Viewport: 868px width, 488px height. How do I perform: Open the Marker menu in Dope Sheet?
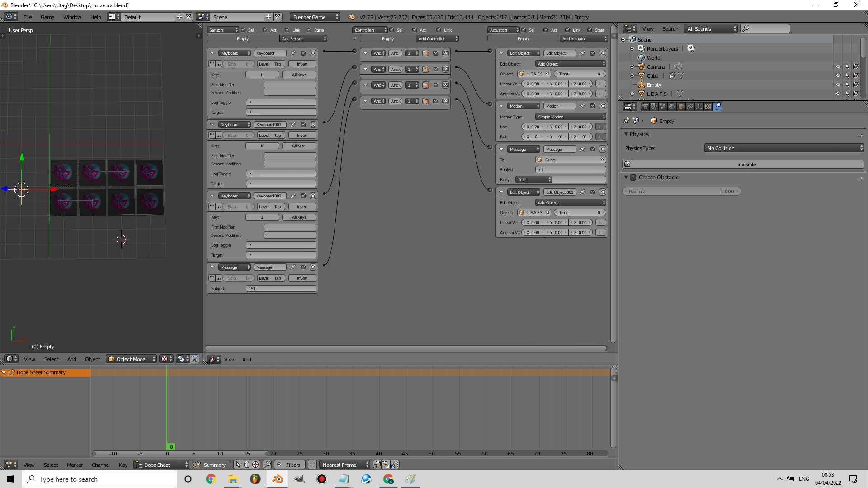click(x=75, y=465)
